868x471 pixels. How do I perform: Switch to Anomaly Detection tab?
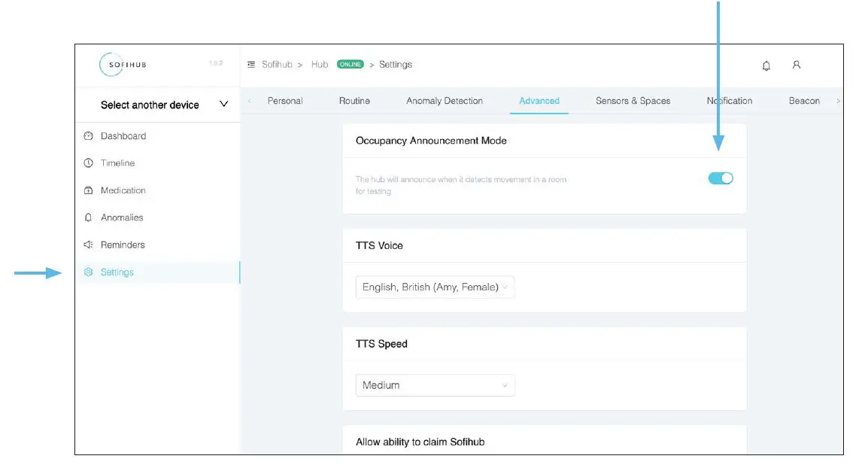445,101
